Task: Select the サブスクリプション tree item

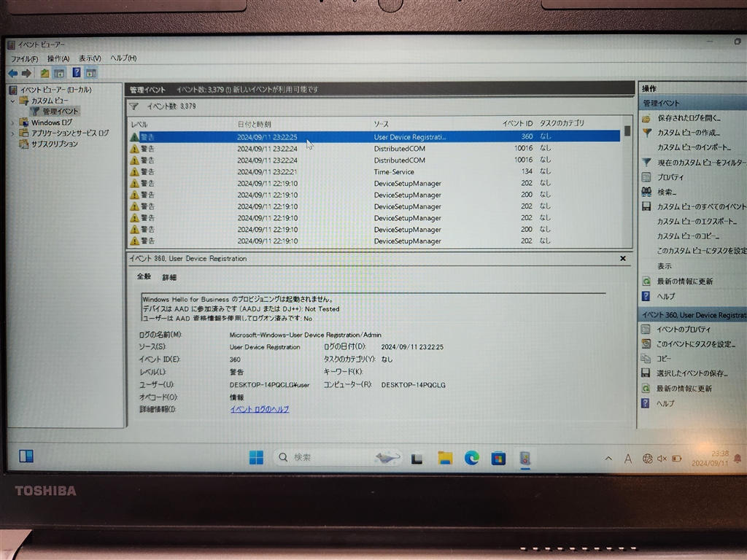Action: pos(54,144)
